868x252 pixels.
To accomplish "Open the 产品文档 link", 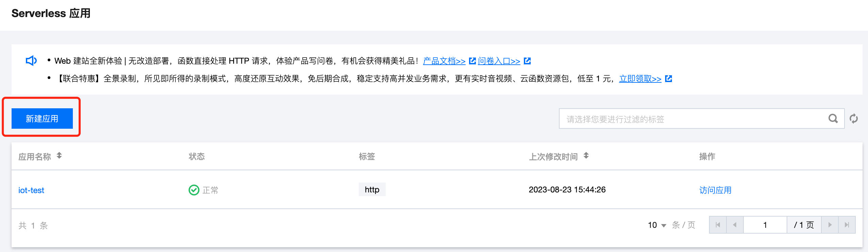I will tap(444, 61).
